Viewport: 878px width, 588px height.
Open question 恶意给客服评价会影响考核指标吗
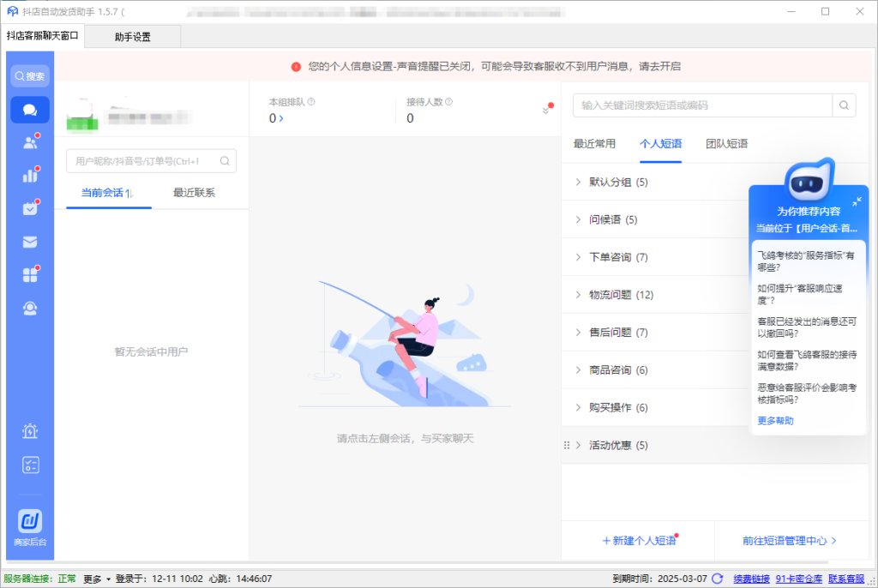[807, 393]
